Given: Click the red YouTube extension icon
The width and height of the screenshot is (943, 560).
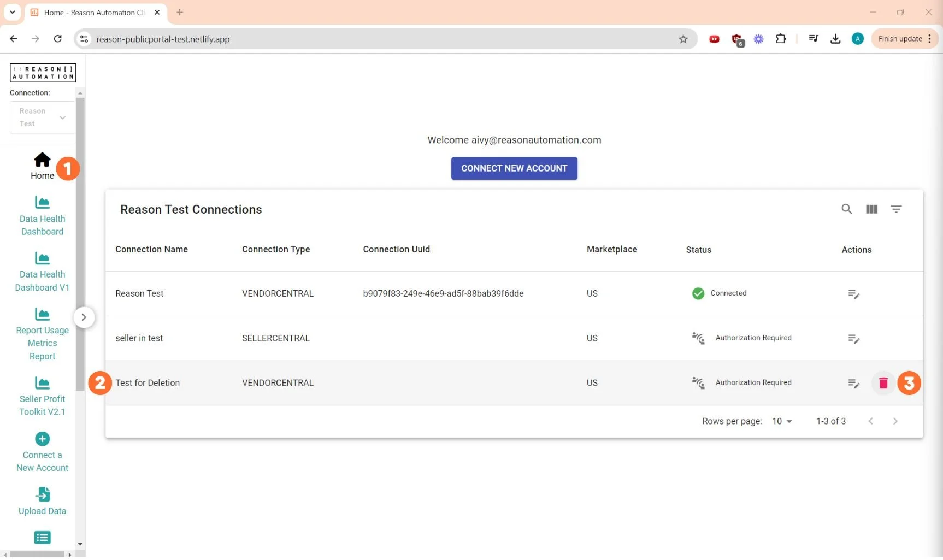Looking at the screenshot, I should [x=714, y=39].
